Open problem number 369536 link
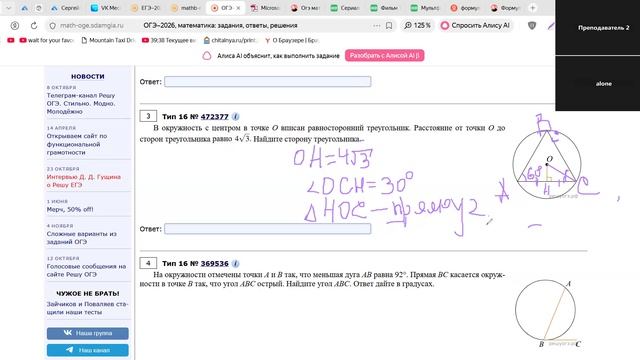640x360 pixels. (x=215, y=263)
